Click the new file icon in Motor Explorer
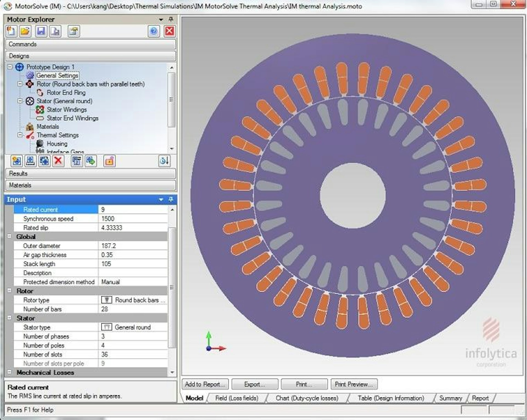 (x=11, y=31)
